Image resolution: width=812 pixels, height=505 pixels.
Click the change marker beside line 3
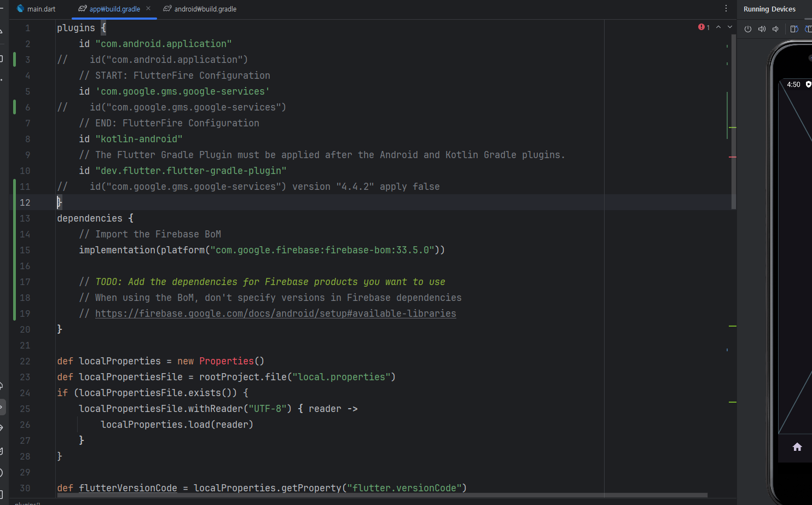[15, 59]
